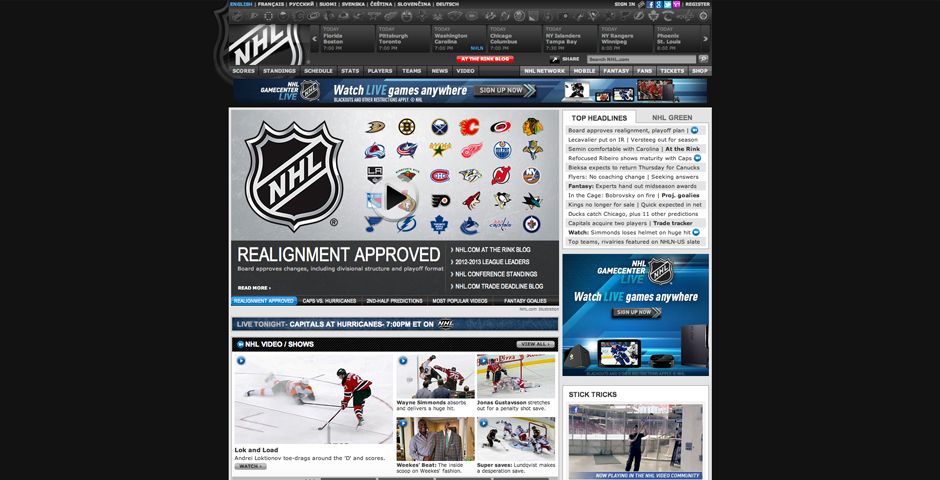Open the Schedule menu

pyautogui.click(x=318, y=71)
